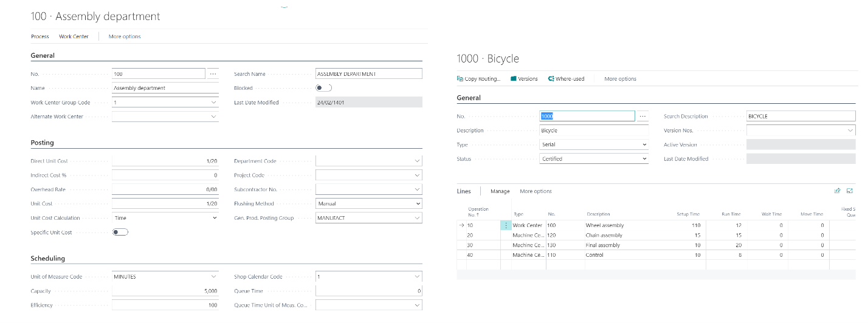Click More options on Assembly department

pos(125,36)
